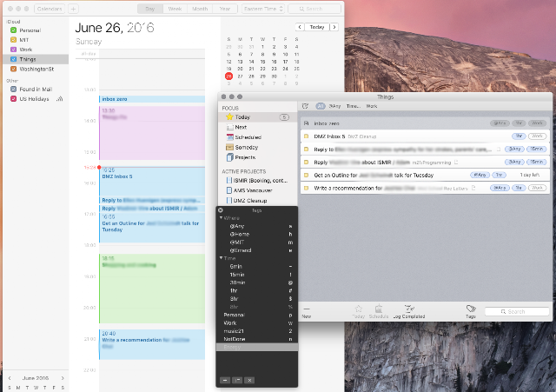Collapse the Time tag group triangle

[x=221, y=258]
